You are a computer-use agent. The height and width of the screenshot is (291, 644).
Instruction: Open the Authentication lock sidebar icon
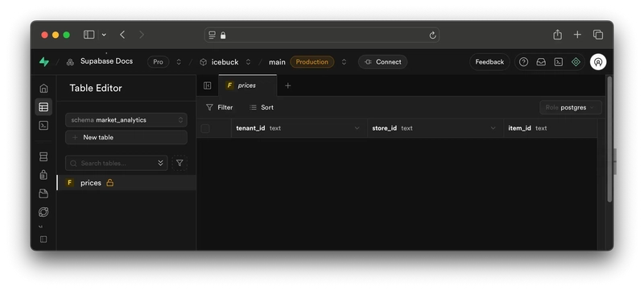(x=43, y=175)
